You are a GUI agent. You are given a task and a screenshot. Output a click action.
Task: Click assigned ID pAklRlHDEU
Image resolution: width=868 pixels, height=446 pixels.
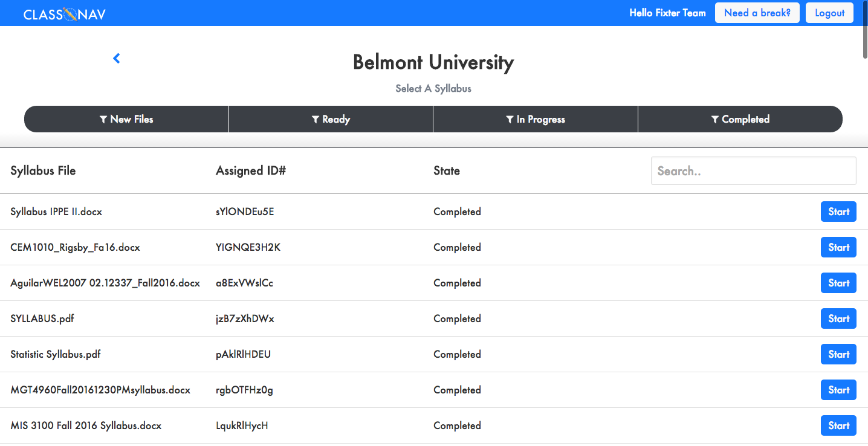(x=243, y=354)
